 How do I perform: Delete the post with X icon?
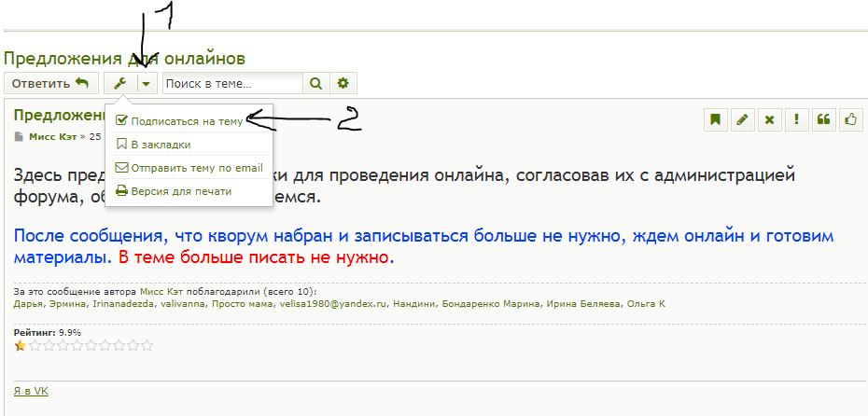coord(769,119)
